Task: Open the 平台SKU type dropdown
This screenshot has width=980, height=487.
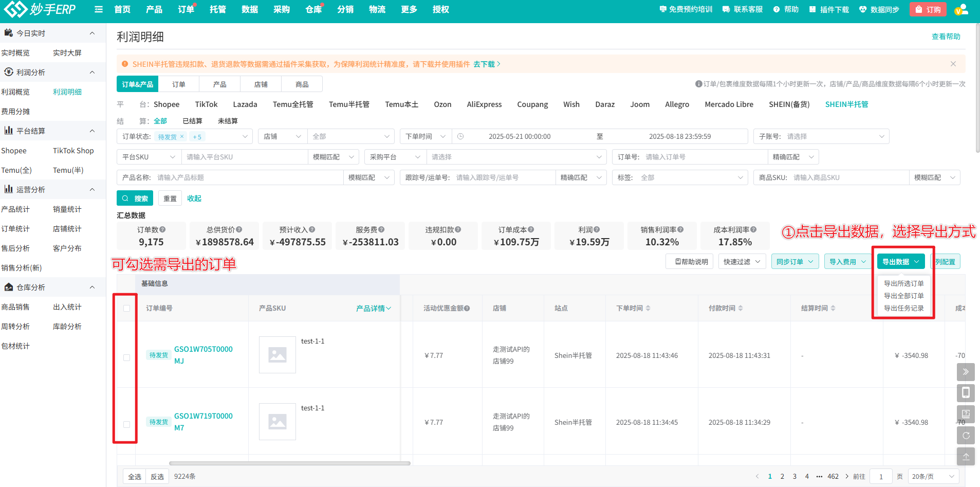Action: [149, 157]
